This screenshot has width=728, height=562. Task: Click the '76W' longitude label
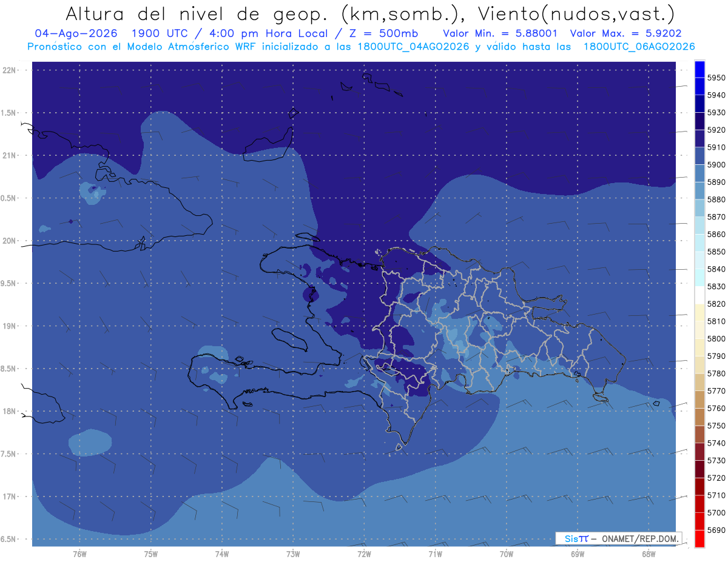[79, 554]
